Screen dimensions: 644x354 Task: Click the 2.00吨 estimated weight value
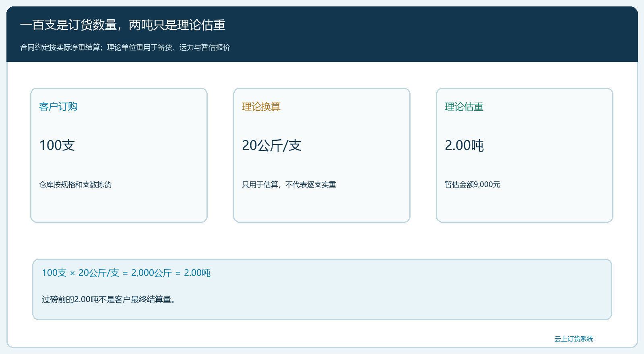(x=464, y=145)
